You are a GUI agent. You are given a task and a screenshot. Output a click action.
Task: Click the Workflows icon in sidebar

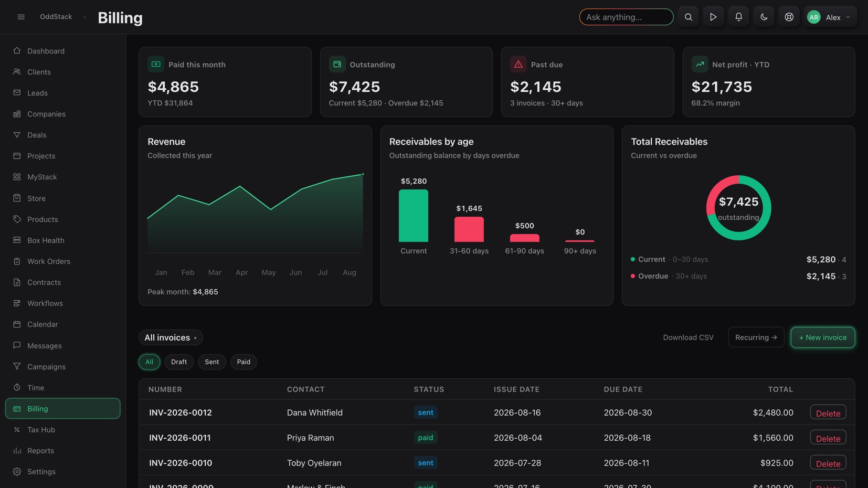pos(17,303)
